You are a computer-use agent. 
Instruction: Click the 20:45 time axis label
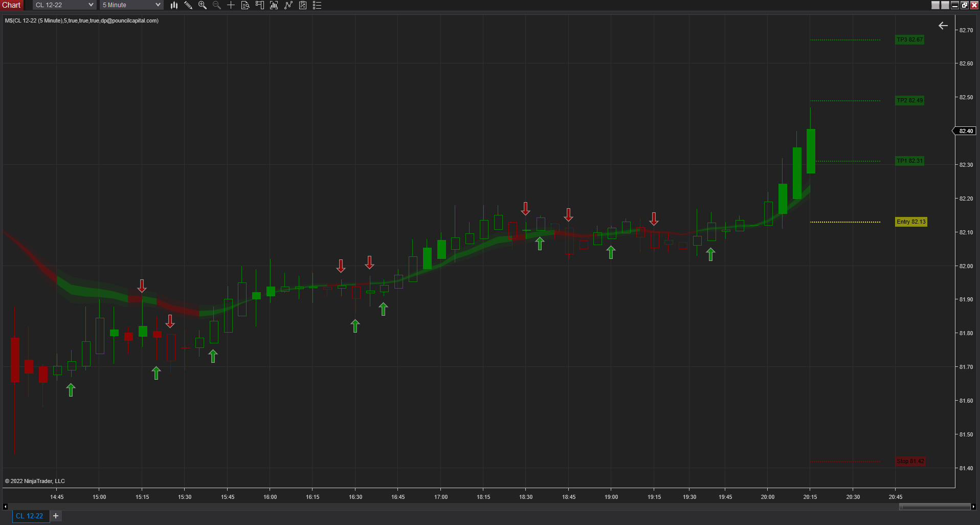pyautogui.click(x=896, y=497)
